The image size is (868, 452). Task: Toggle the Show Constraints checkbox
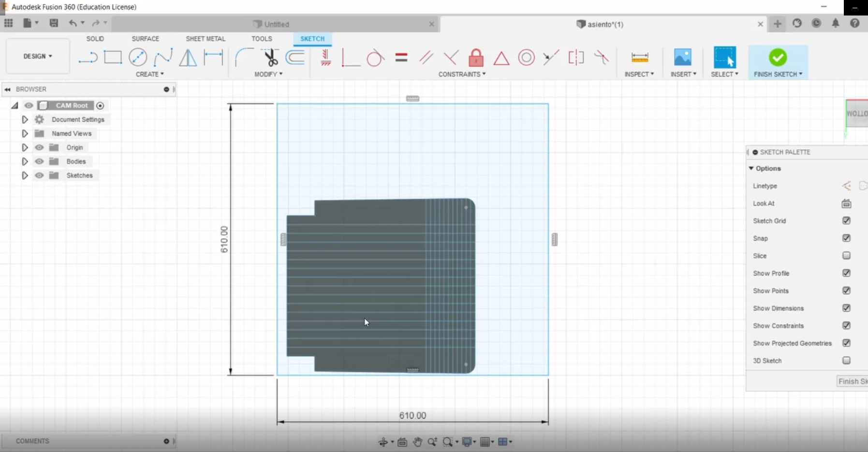pyautogui.click(x=846, y=325)
